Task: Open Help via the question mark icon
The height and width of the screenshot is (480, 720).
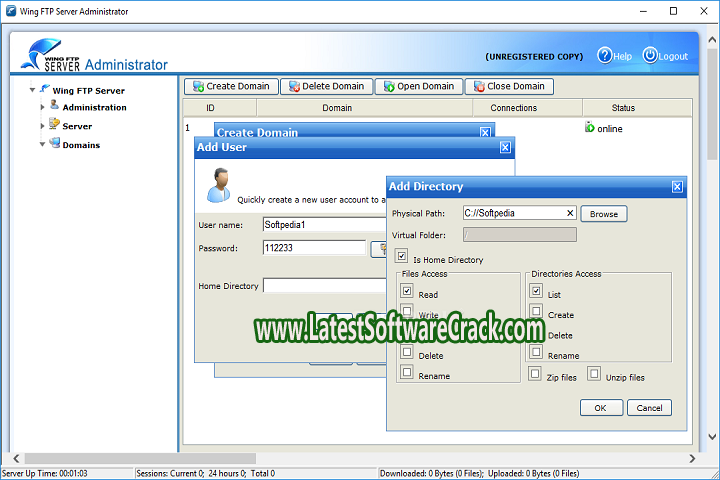Action: [x=604, y=56]
